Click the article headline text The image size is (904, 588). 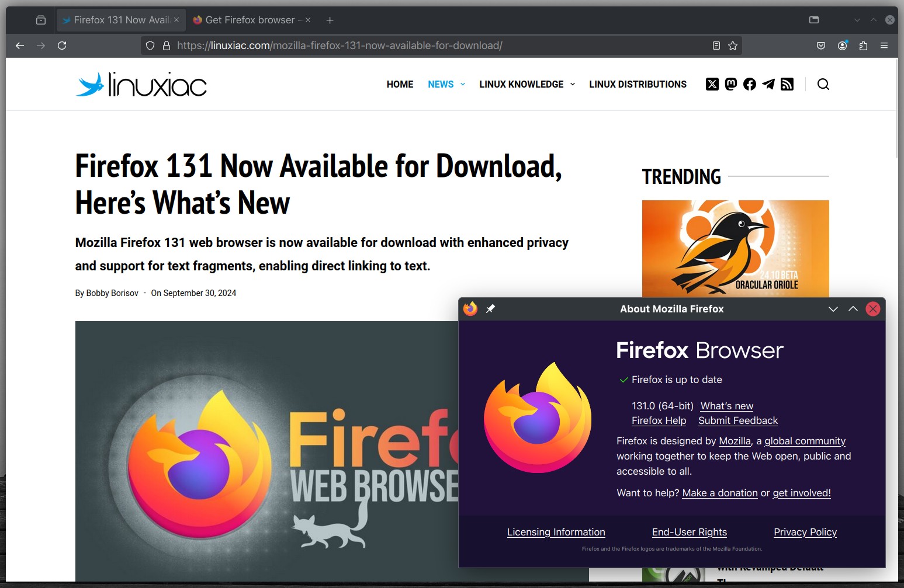(318, 184)
